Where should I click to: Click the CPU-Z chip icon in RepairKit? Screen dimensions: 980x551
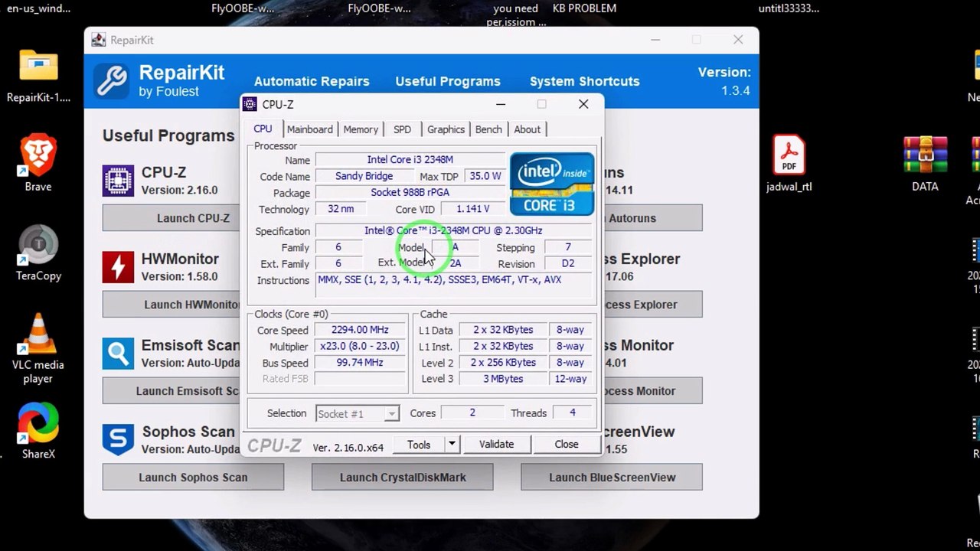coord(118,181)
